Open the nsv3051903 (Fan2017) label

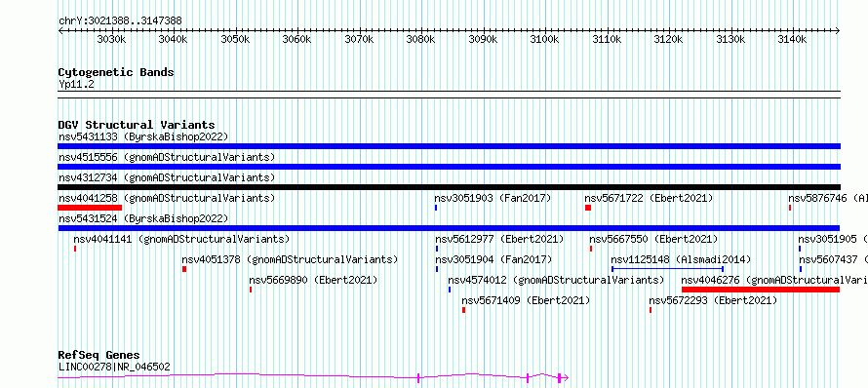(493, 198)
